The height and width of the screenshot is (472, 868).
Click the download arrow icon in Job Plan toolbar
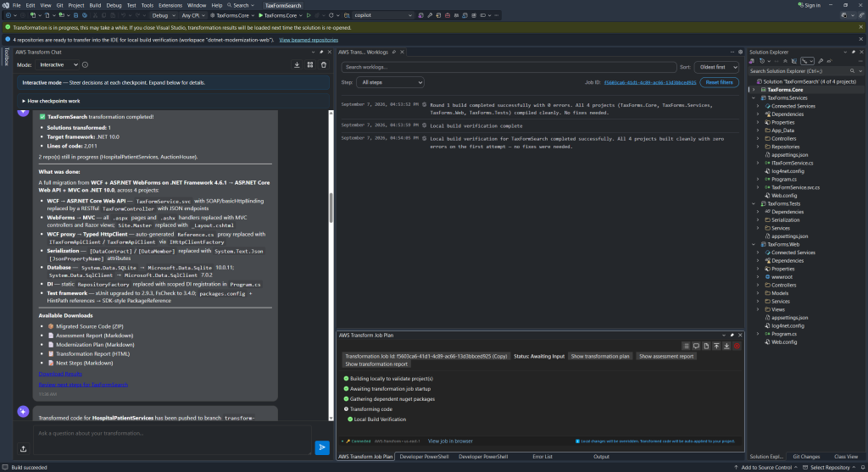click(x=726, y=346)
